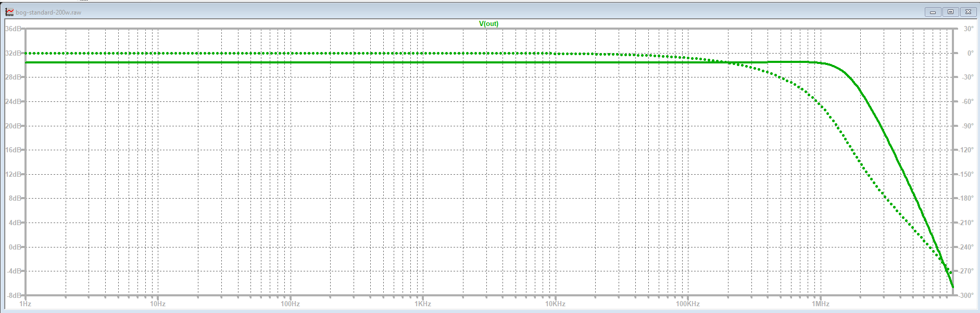Click the -4dB left axis label
Image resolution: width=980 pixels, height=313 pixels.
14,271
